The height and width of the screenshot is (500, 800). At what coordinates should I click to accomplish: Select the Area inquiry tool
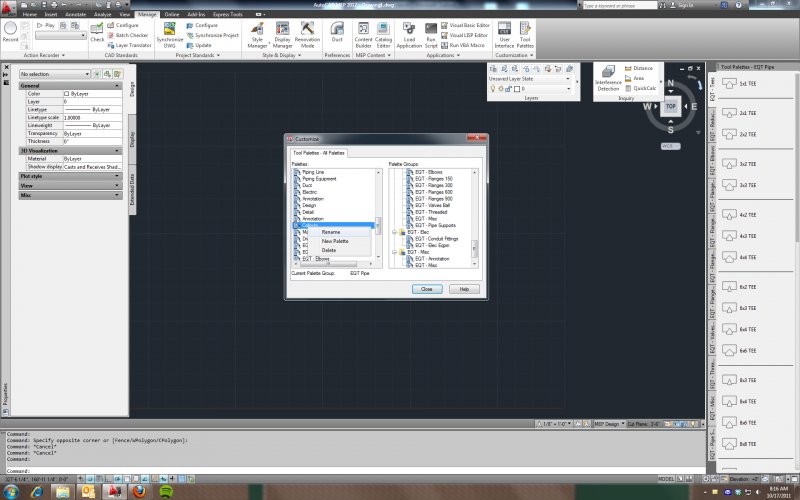634,78
